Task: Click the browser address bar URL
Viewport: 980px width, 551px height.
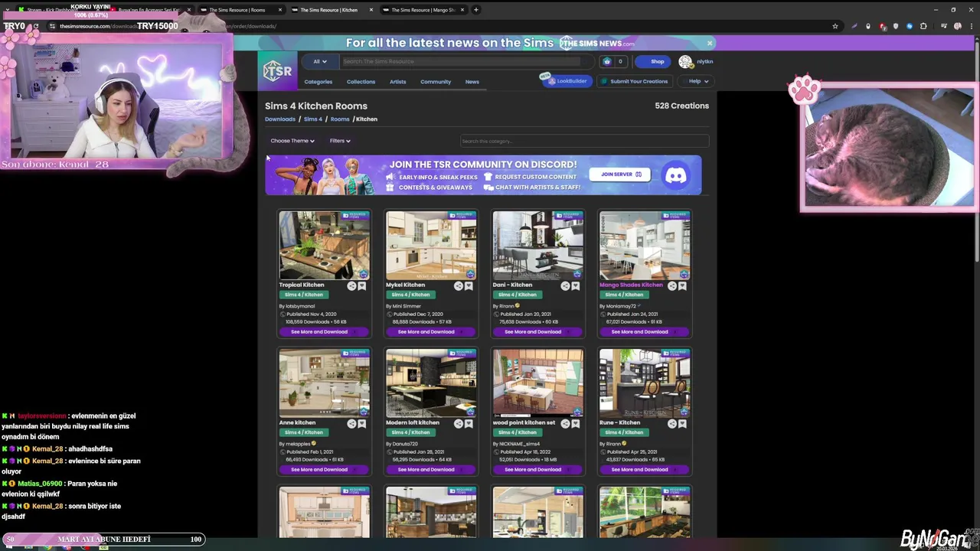Action: pos(168,26)
